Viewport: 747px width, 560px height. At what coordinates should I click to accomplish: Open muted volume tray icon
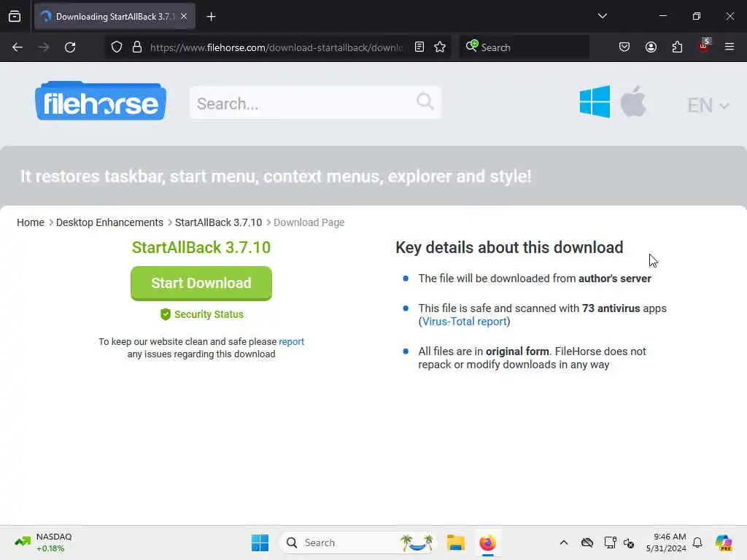(x=629, y=542)
